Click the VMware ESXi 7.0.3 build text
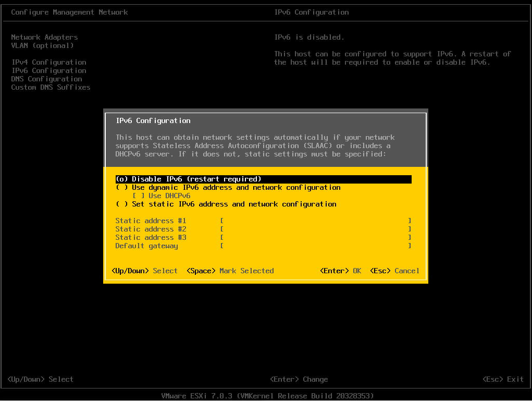 pyautogui.click(x=267, y=396)
